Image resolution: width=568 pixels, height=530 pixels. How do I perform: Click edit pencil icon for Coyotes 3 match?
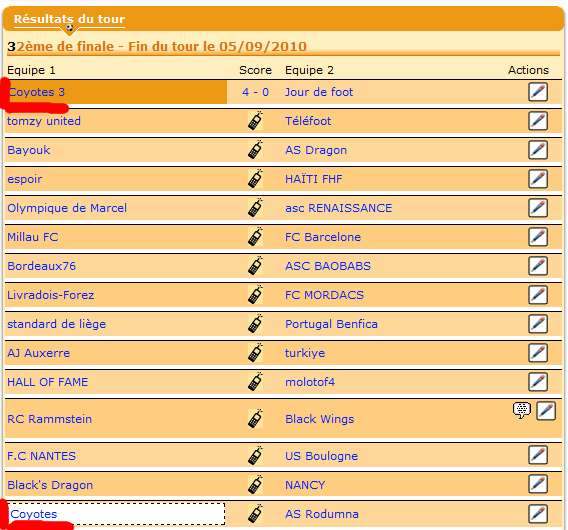pyautogui.click(x=538, y=92)
